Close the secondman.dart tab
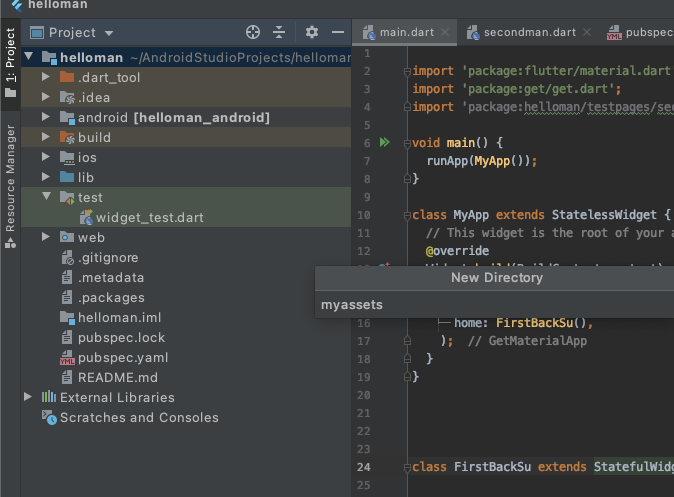The image size is (674, 497). click(x=587, y=32)
